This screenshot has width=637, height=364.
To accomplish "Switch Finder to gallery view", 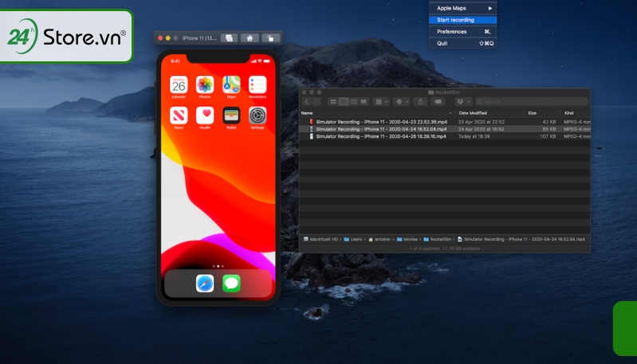I will (x=364, y=101).
